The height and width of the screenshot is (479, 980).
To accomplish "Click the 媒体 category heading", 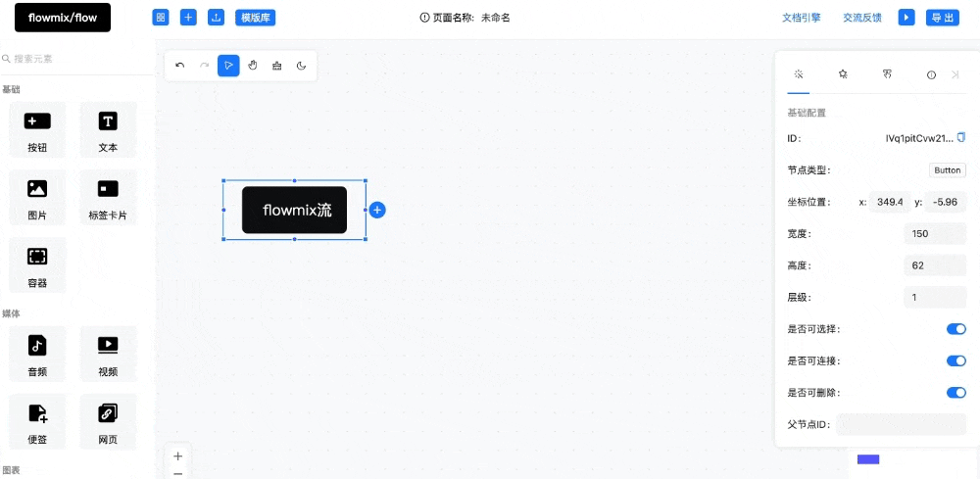I will pos(11,312).
